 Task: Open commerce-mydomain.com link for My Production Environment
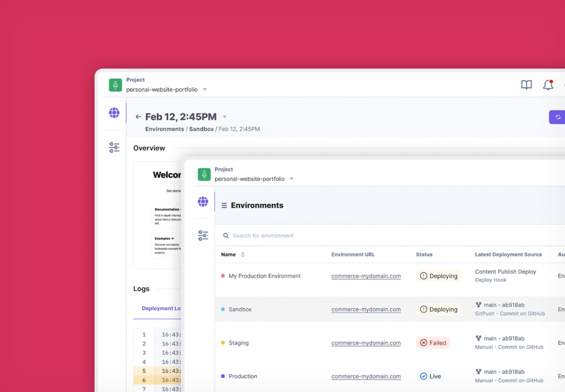[366, 276]
